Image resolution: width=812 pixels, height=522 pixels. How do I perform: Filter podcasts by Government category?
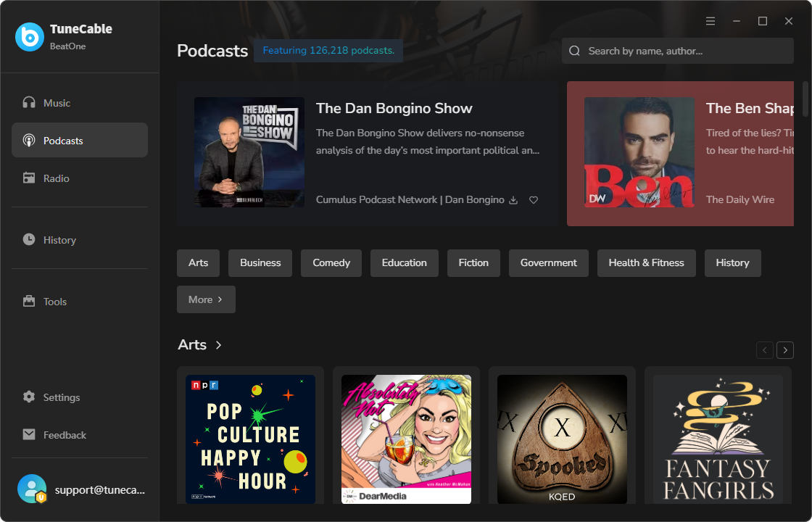(548, 263)
